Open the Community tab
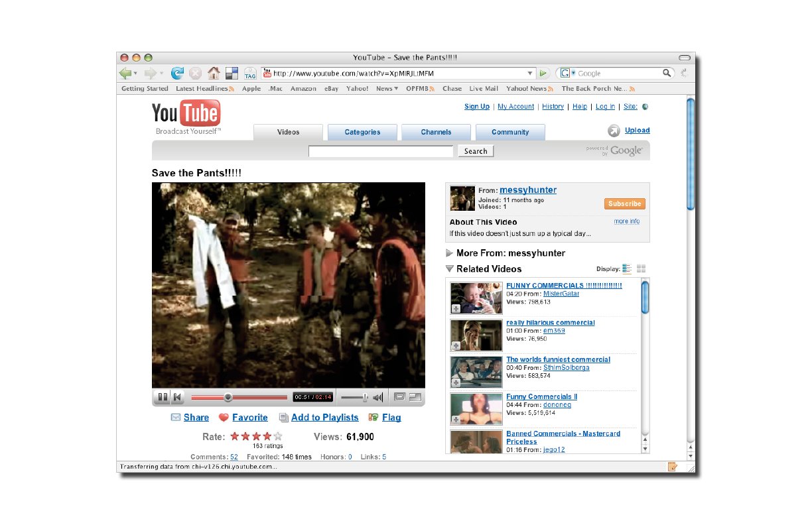 coord(510,132)
